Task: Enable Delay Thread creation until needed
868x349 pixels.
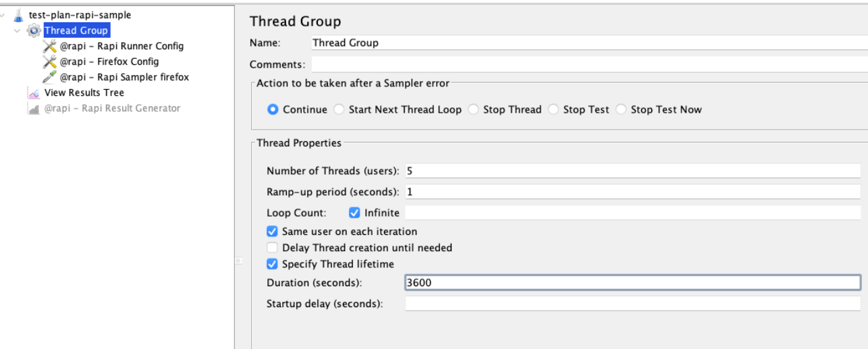Action: click(272, 248)
